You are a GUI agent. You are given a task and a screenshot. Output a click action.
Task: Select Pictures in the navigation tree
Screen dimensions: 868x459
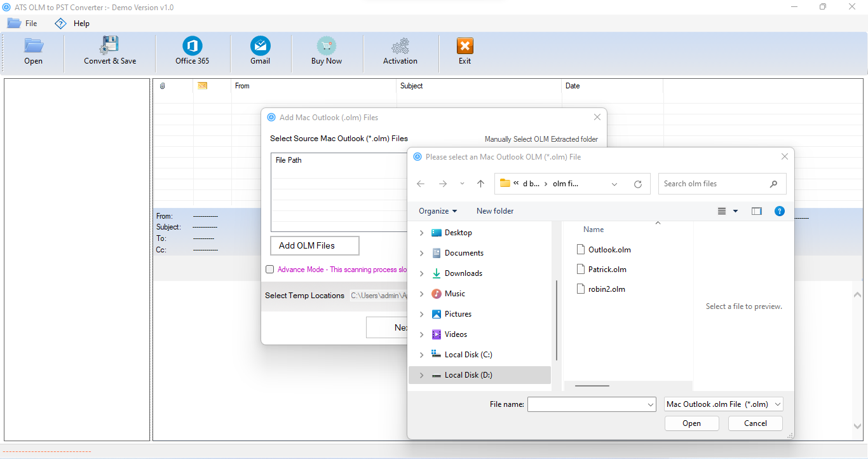(x=458, y=314)
